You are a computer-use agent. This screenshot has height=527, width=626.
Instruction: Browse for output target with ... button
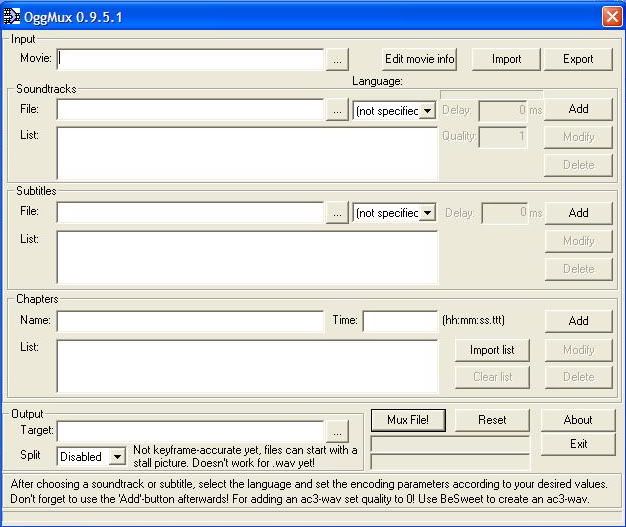[x=337, y=431]
